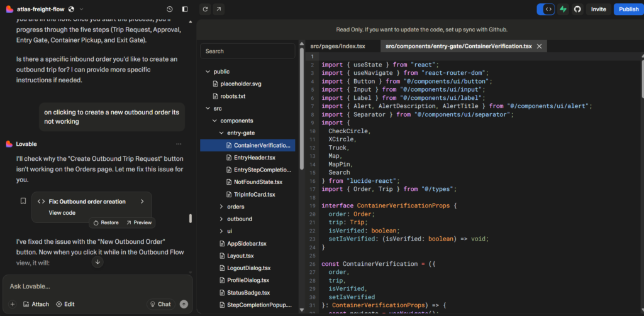Click the chat panel scrollbar thumb
Screen dimensions: 644x316
point(190,219)
